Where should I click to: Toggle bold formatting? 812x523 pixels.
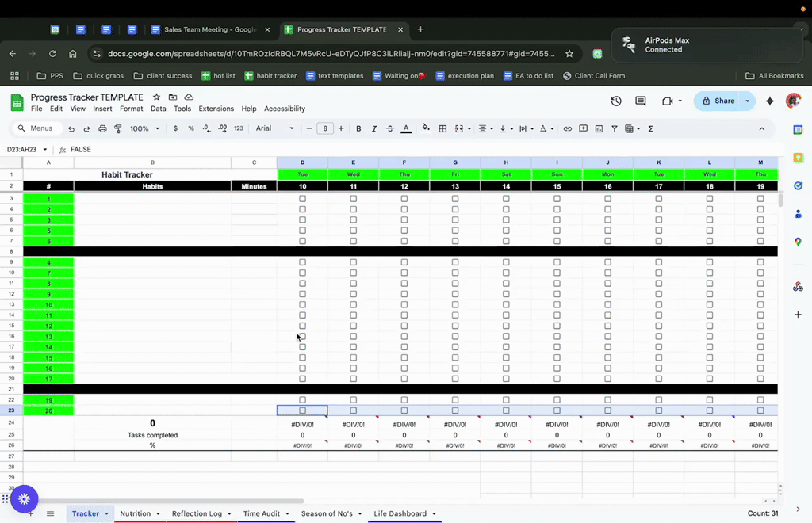point(358,128)
